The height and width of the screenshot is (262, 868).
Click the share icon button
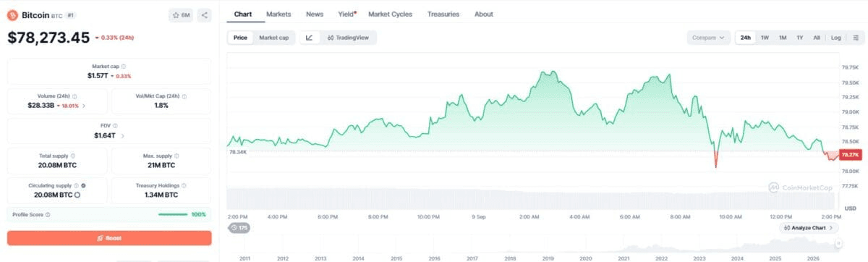pos(204,14)
